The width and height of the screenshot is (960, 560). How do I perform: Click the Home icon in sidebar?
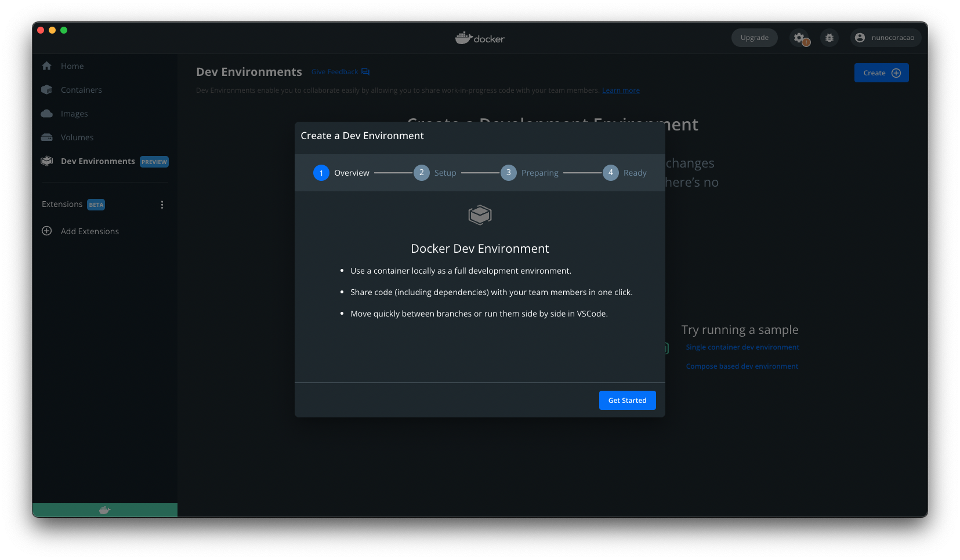tap(47, 66)
